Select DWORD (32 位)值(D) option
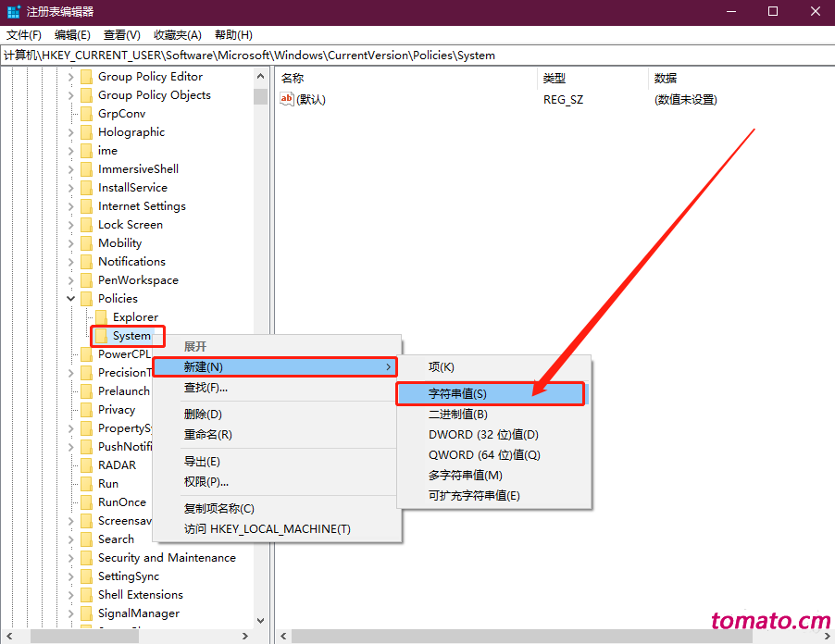The width and height of the screenshot is (835, 644). point(494,434)
